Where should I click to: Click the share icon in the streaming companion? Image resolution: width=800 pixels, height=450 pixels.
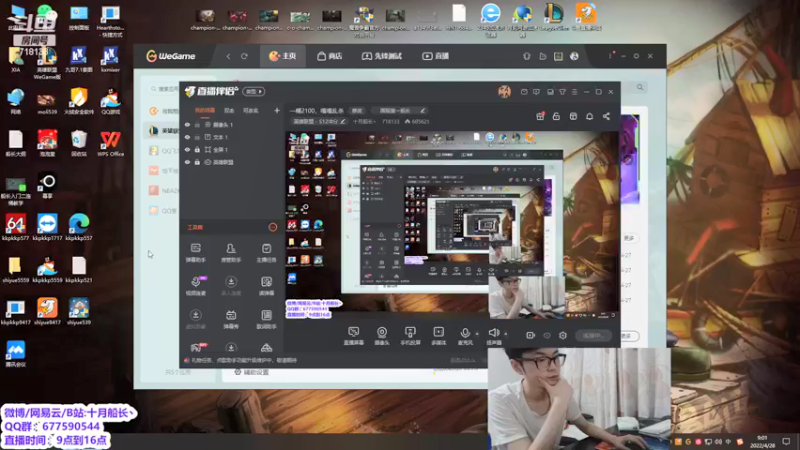tap(606, 116)
